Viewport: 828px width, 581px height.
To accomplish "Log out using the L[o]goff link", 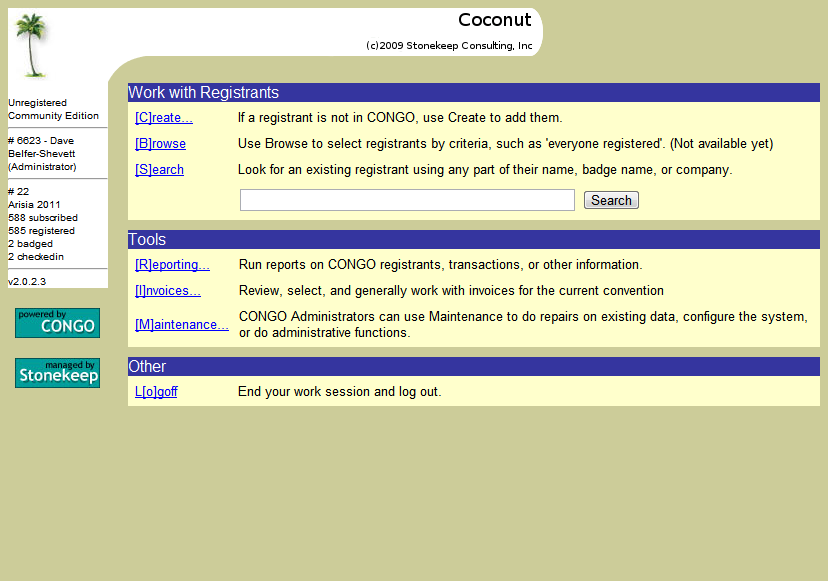I will [x=156, y=392].
